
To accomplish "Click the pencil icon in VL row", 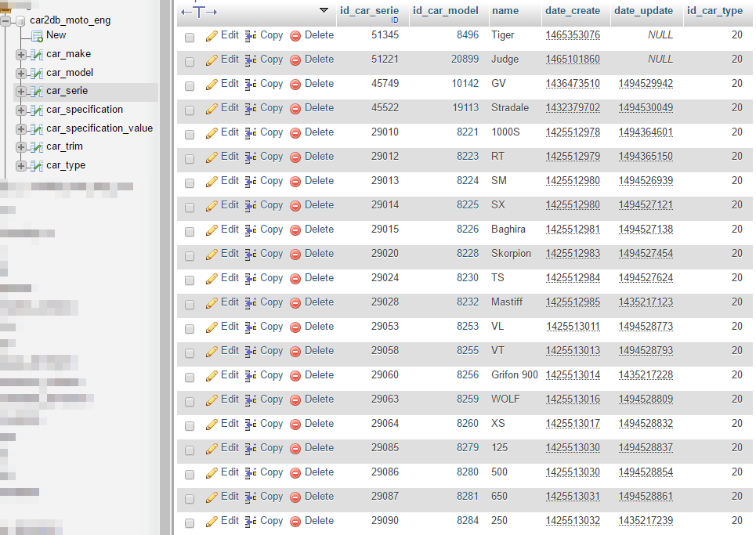I will [x=212, y=327].
